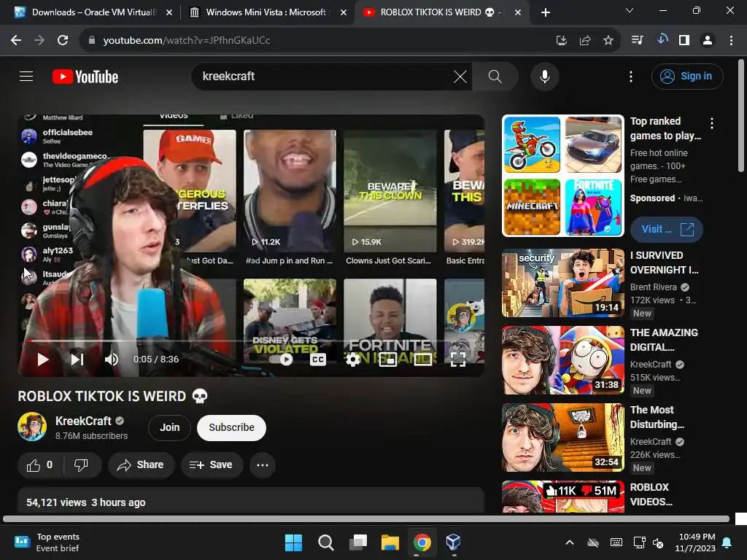The width and height of the screenshot is (747, 560).
Task: Expand the video description box
Action: 251,500
